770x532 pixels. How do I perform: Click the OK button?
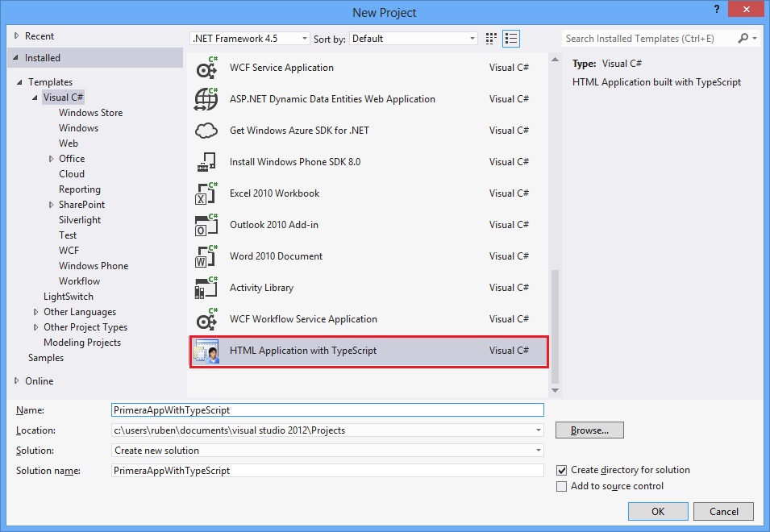pyautogui.click(x=658, y=511)
